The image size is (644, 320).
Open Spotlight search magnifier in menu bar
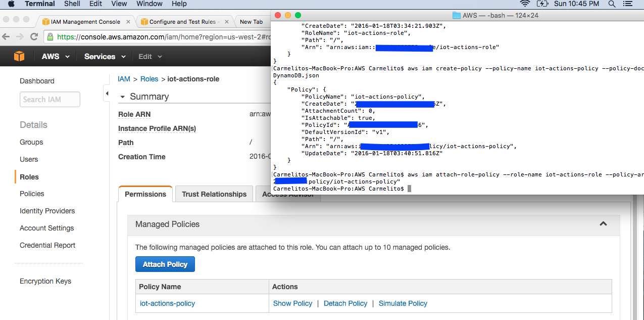coord(612,4)
